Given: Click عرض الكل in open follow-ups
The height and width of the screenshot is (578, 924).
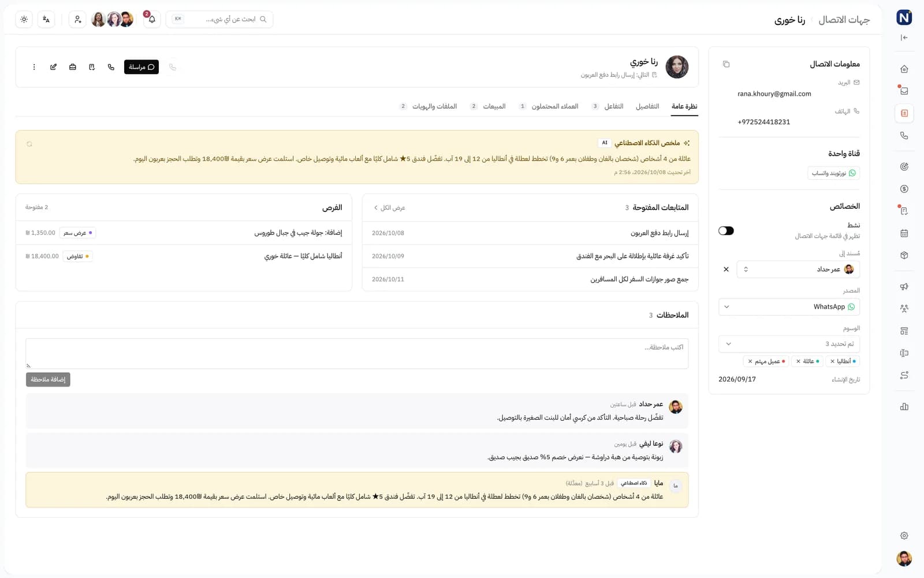Looking at the screenshot, I should click(x=389, y=208).
